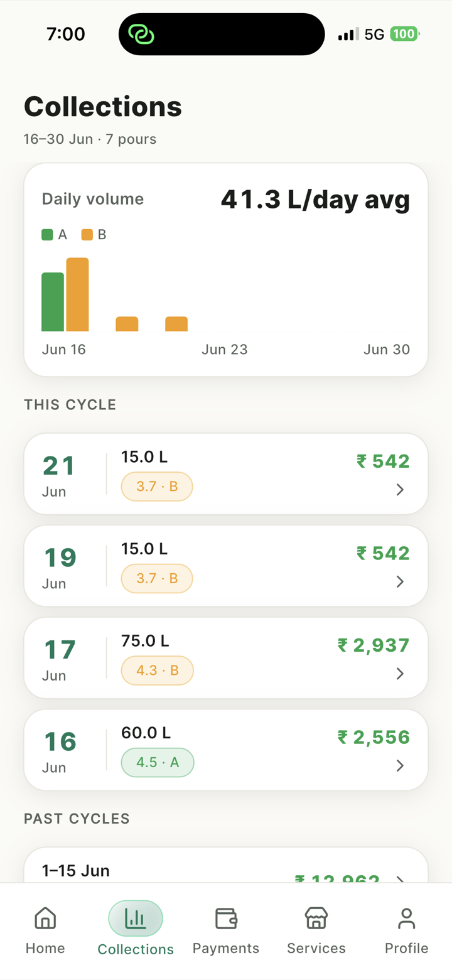Select the green A legend swatch
Viewport: 452px width, 980px height.
pos(47,235)
